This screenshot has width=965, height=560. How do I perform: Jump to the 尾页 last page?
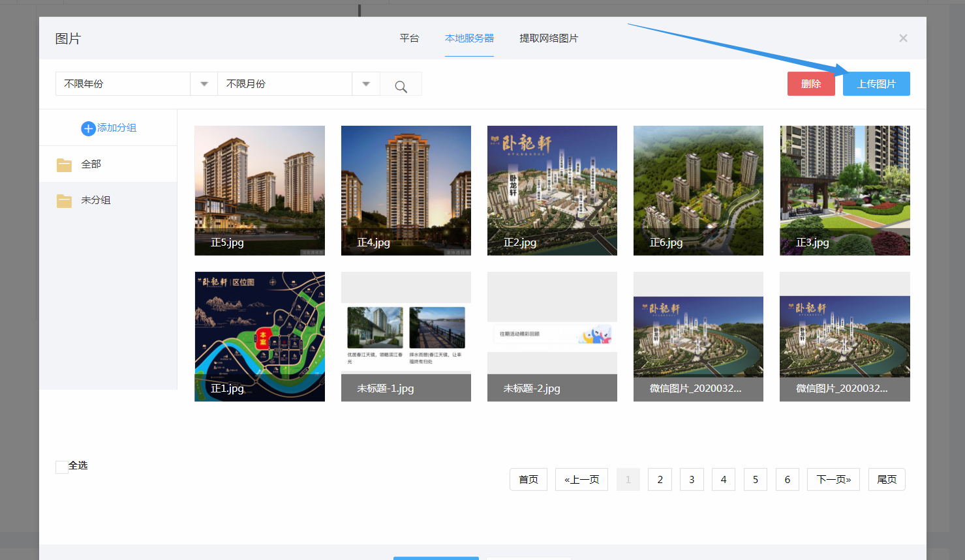886,479
